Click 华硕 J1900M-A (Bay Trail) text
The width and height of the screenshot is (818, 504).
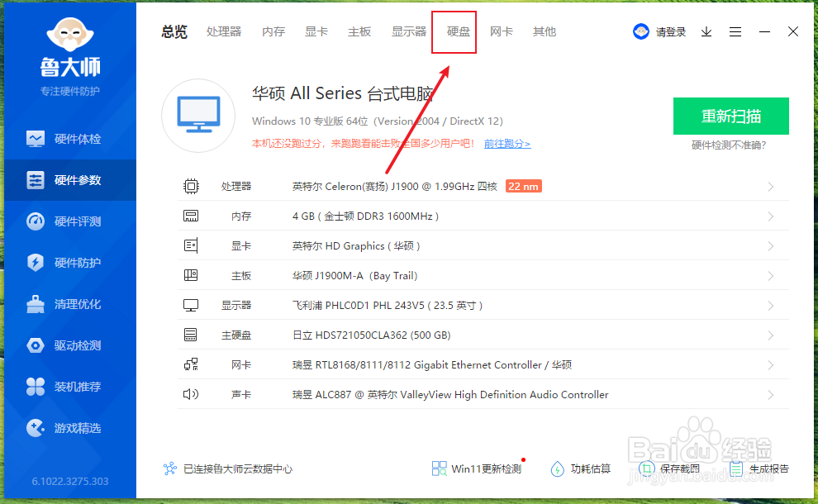pos(354,275)
